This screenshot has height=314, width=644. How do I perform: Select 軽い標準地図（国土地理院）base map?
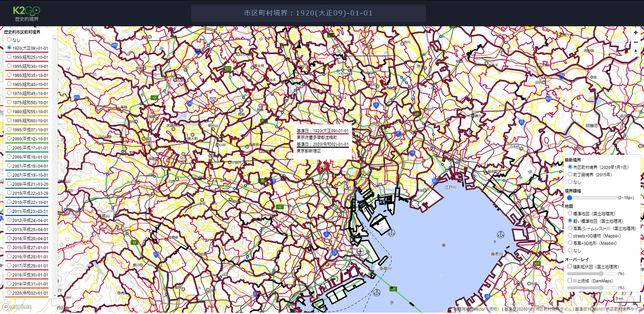tap(570, 221)
